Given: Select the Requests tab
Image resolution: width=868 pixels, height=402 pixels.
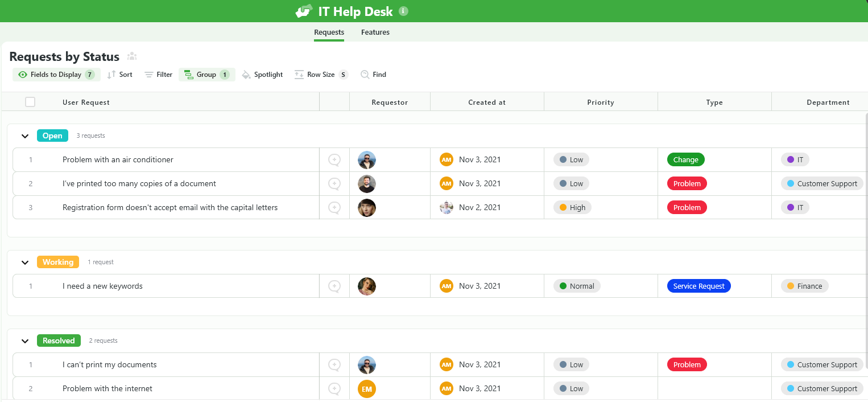Looking at the screenshot, I should (329, 32).
